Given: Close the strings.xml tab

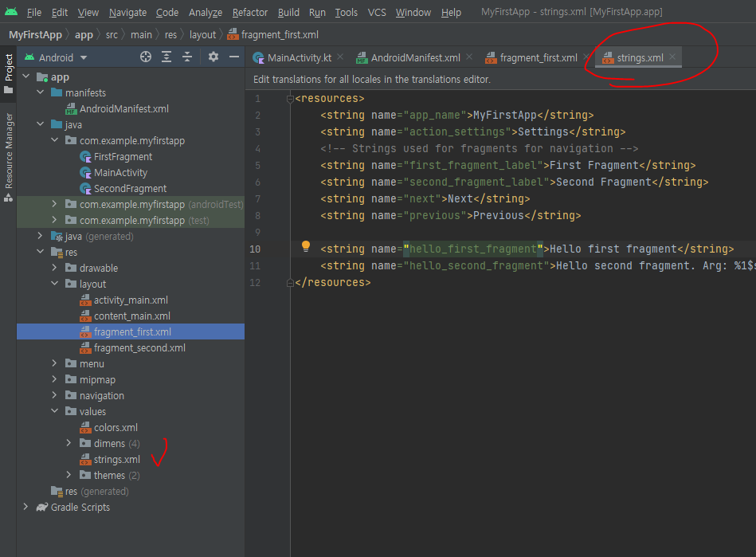Looking at the screenshot, I should (672, 57).
